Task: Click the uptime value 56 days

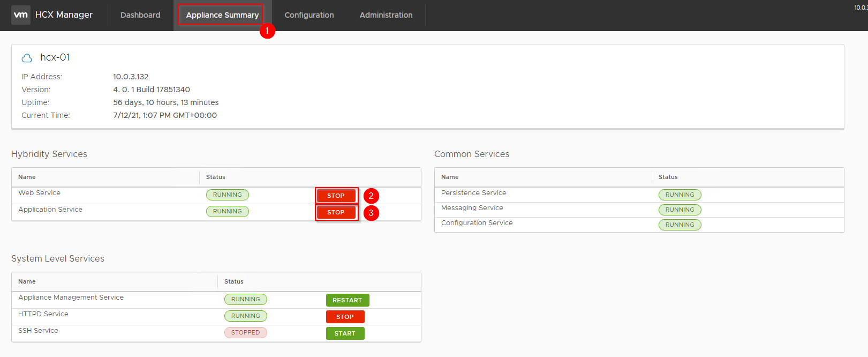Action: pyautogui.click(x=166, y=102)
